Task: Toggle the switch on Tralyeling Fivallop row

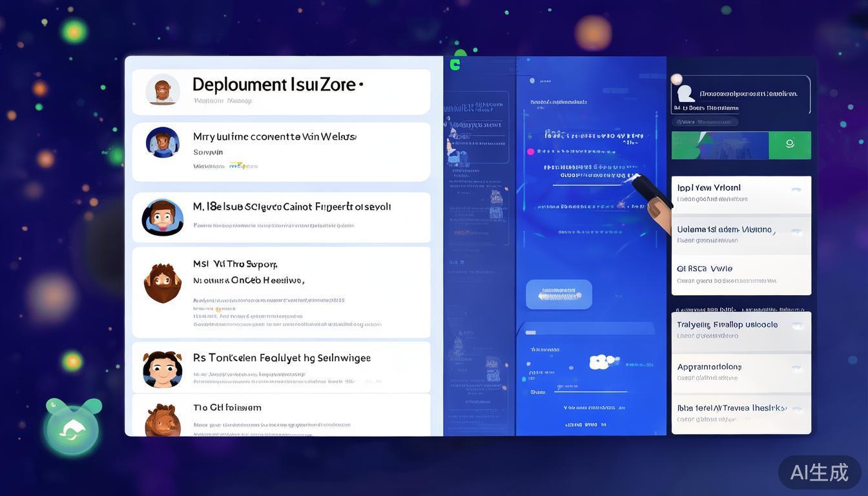Action: 796,326
